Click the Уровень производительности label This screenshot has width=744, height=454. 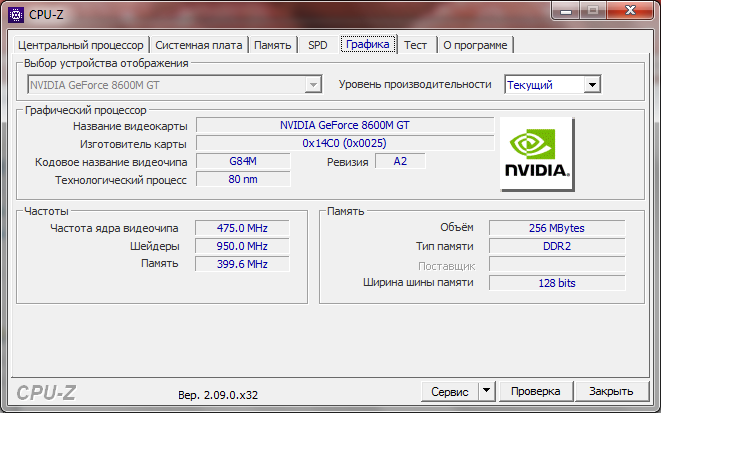(x=415, y=84)
